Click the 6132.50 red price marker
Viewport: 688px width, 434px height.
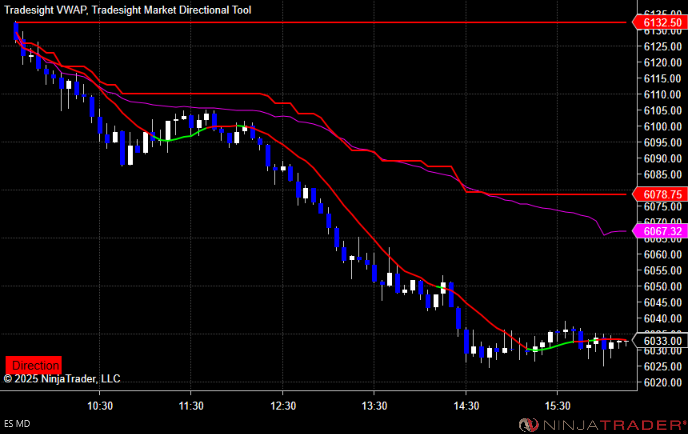click(x=660, y=22)
